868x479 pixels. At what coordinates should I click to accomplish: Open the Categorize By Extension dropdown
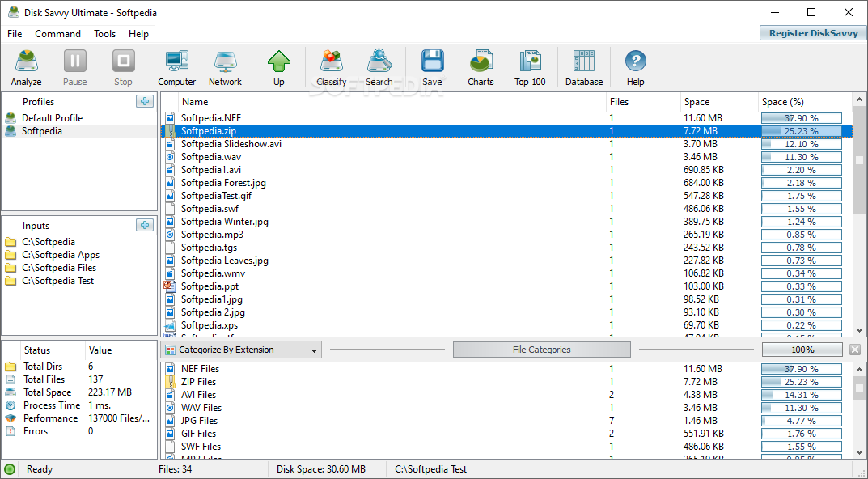[242, 350]
